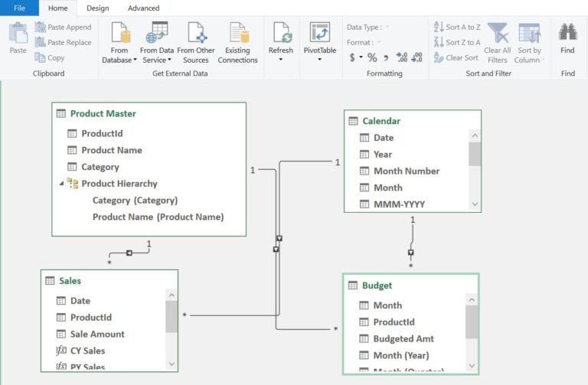Collapse the Product Hierarchy tree node

click(x=61, y=184)
